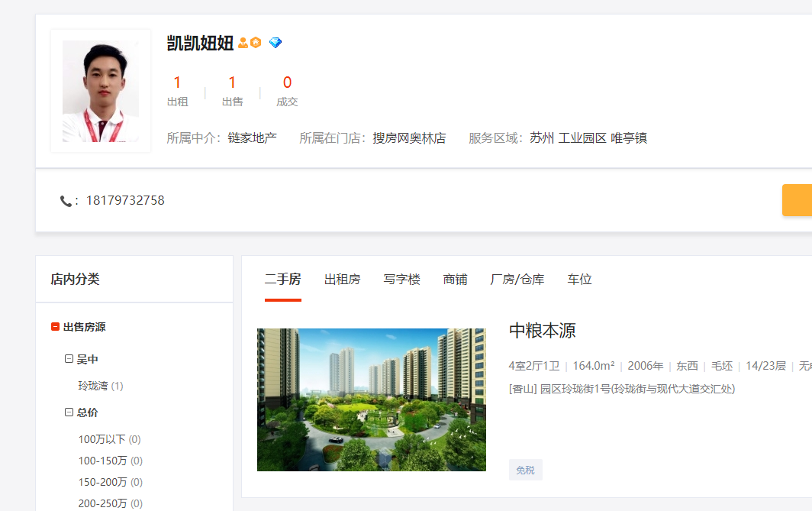Open the 出租房 tab

point(342,280)
